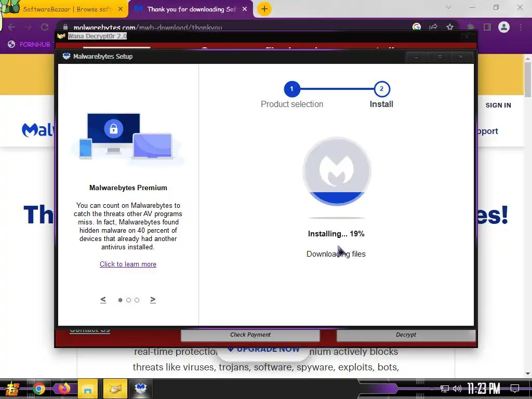Screen dimensions: 532x399
Task: Click step 2 Install circle
Action: [382, 89]
